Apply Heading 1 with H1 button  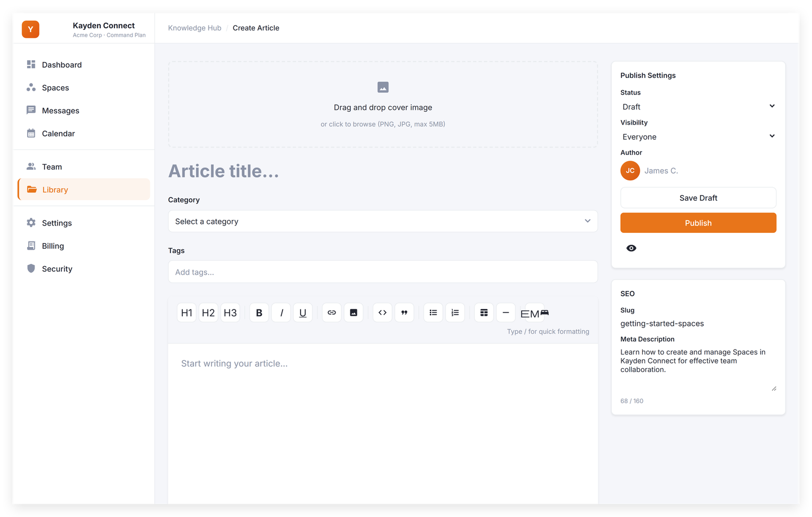(x=187, y=313)
